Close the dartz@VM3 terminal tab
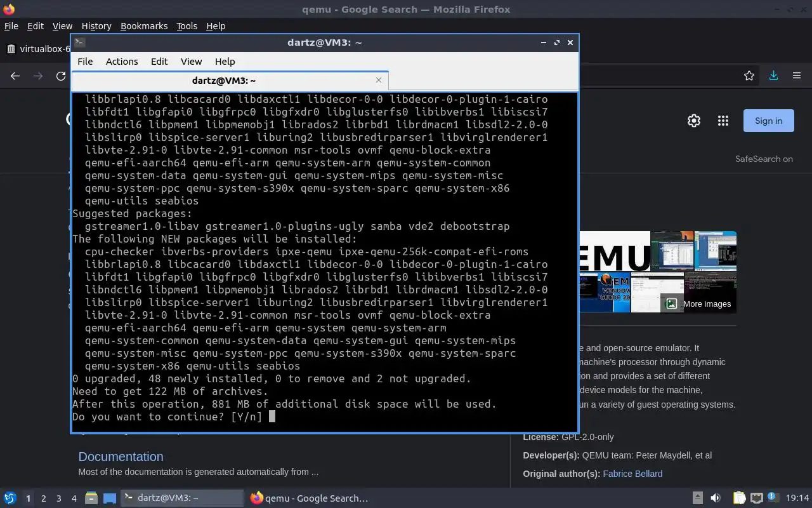 pyautogui.click(x=379, y=80)
